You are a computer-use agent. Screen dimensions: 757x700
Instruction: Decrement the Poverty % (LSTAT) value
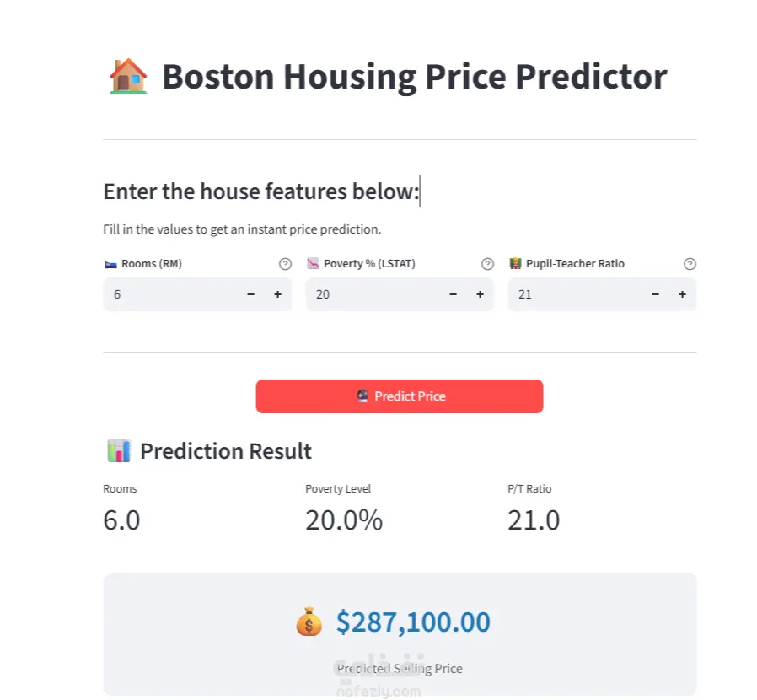pos(453,294)
